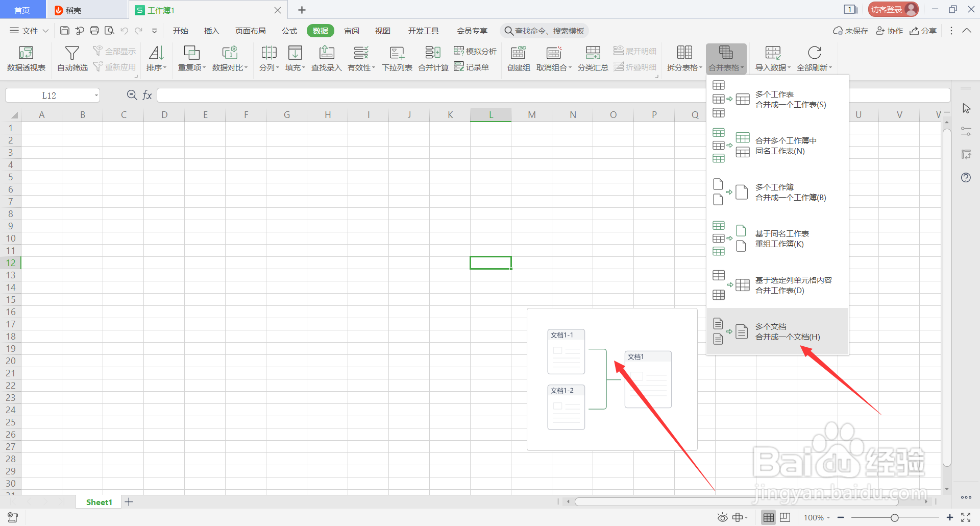Click the zoom in plus button
Viewport: 980px width, 526px height.
[x=950, y=517]
